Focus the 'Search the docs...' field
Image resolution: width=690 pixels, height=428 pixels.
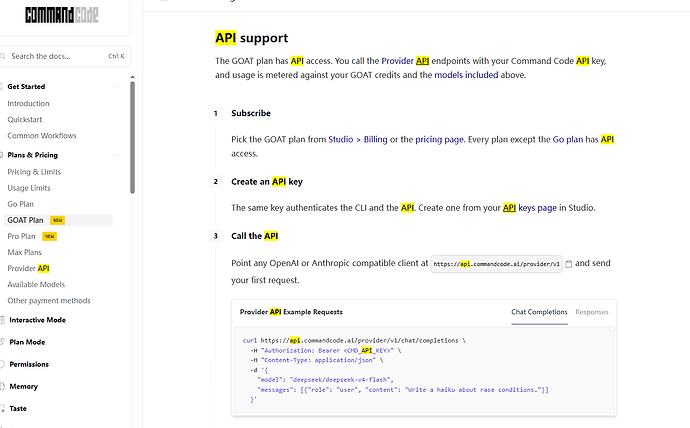coord(64,56)
